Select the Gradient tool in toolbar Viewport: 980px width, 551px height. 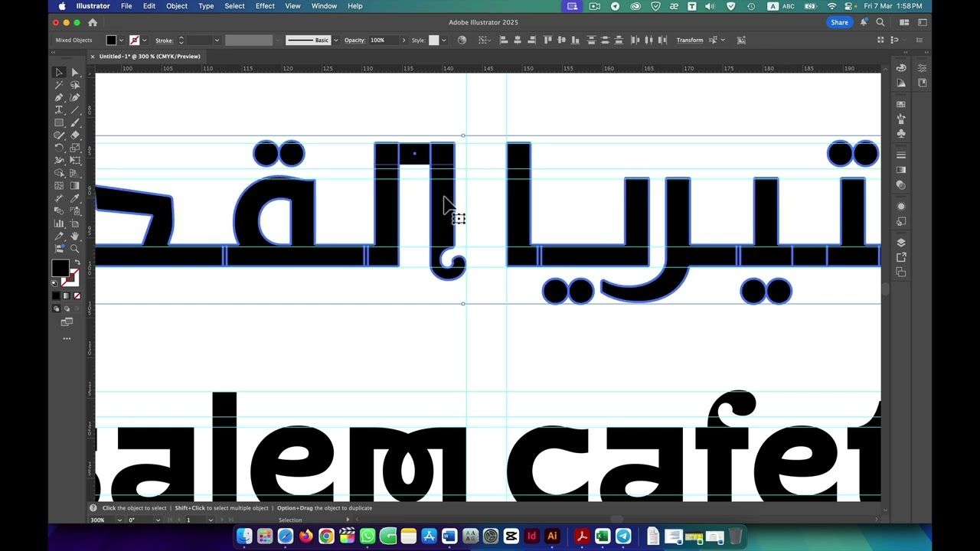pyautogui.click(x=75, y=186)
